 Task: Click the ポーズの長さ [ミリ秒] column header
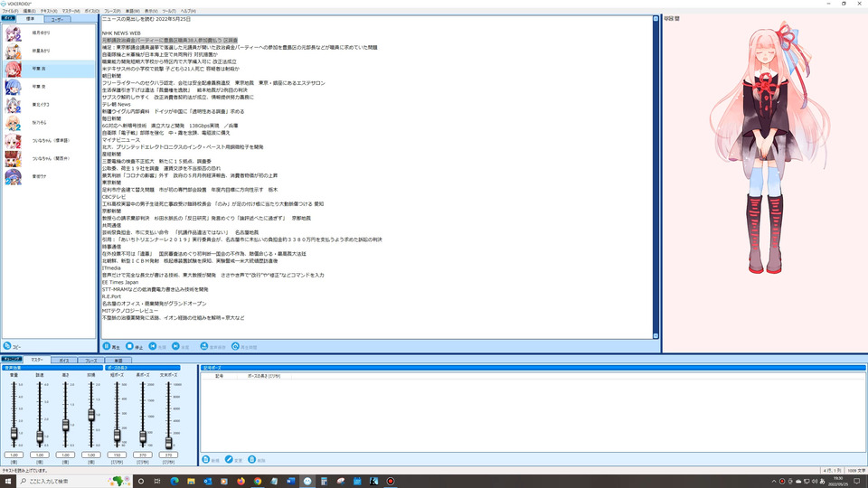point(264,376)
